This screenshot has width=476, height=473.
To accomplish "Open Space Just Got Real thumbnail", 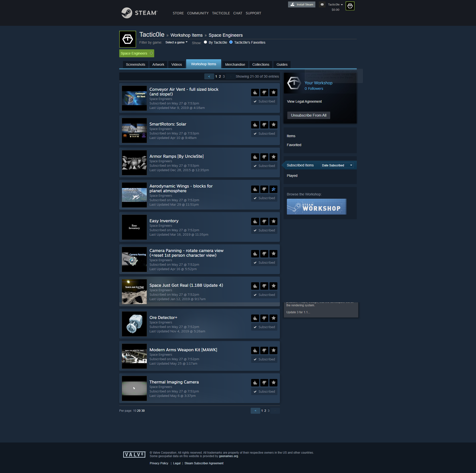I will [x=134, y=292].
